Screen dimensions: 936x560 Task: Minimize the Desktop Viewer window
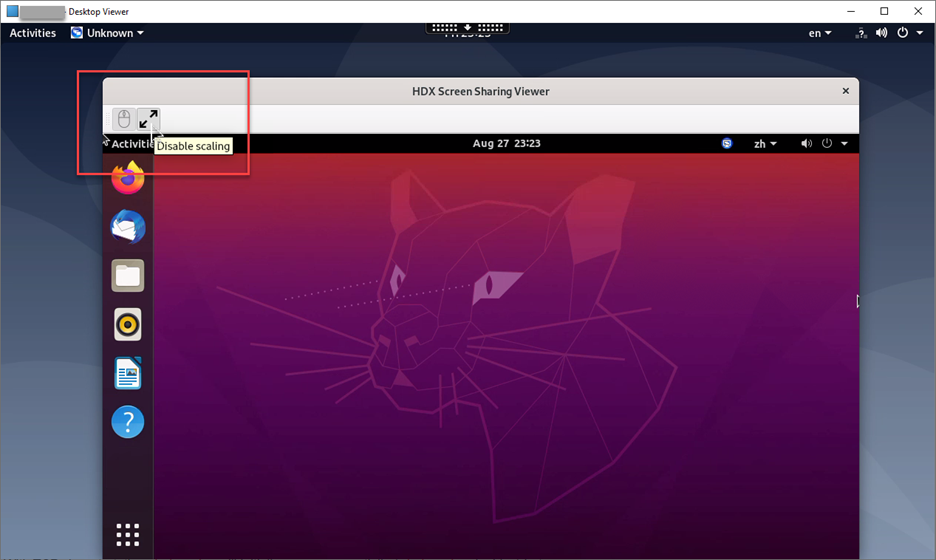click(851, 11)
